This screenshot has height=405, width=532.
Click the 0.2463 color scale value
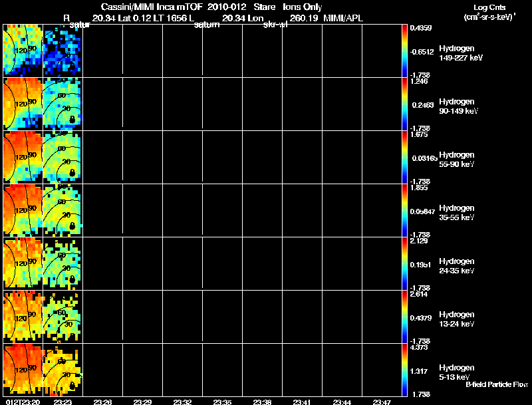pos(423,105)
